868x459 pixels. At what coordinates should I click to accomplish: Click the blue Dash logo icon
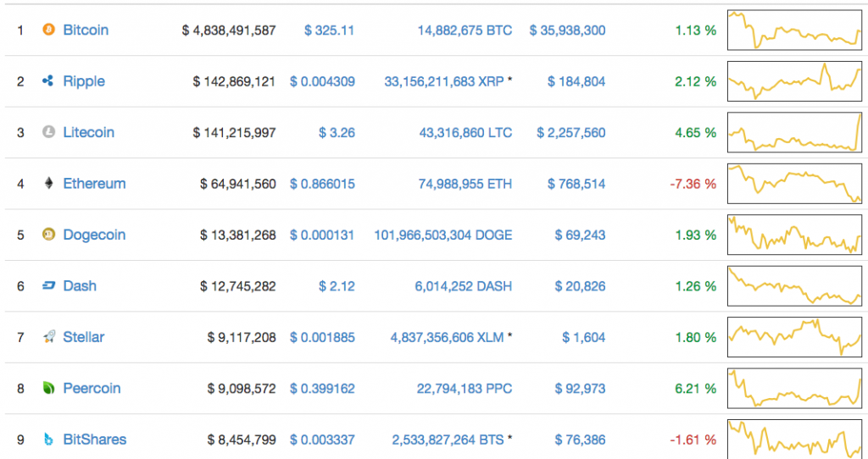(x=48, y=286)
